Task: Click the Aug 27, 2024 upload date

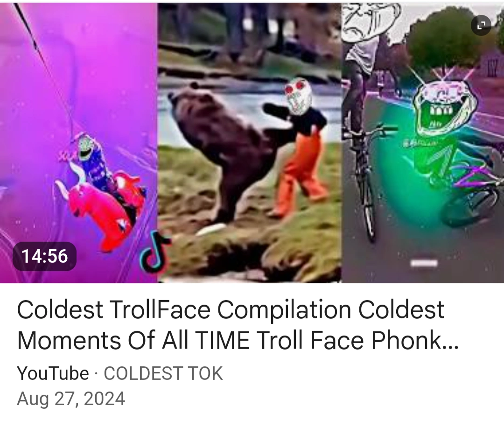Action: [71, 399]
